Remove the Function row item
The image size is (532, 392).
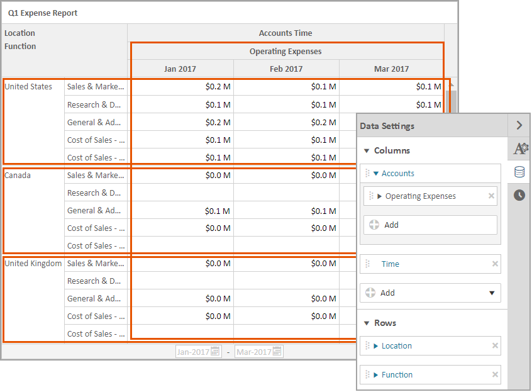click(495, 374)
